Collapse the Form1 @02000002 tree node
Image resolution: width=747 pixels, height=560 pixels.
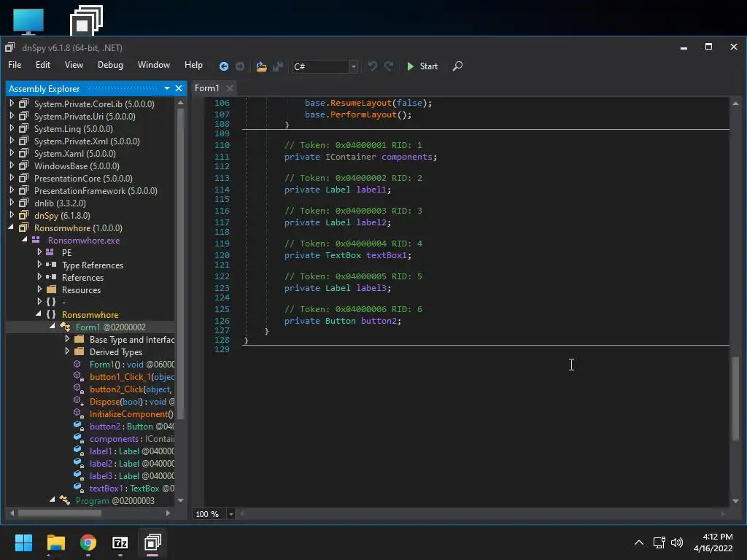(53, 327)
